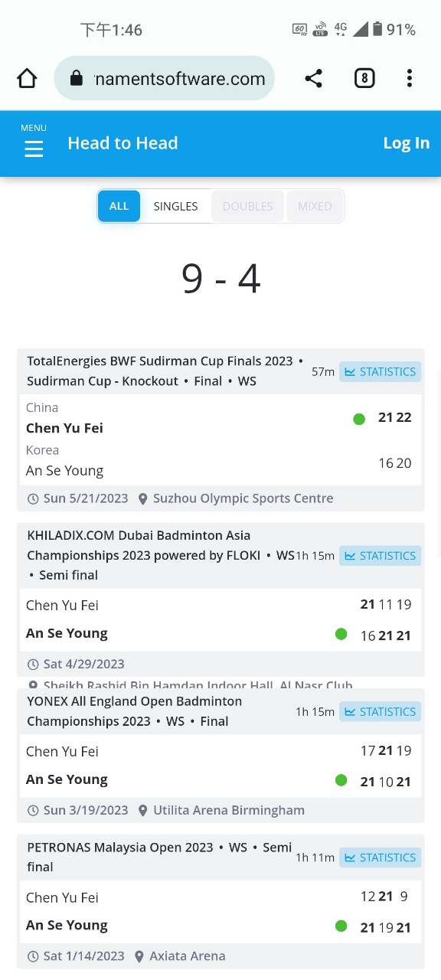
Task: Open the browser tab switcher showing 8
Action: coord(364,78)
